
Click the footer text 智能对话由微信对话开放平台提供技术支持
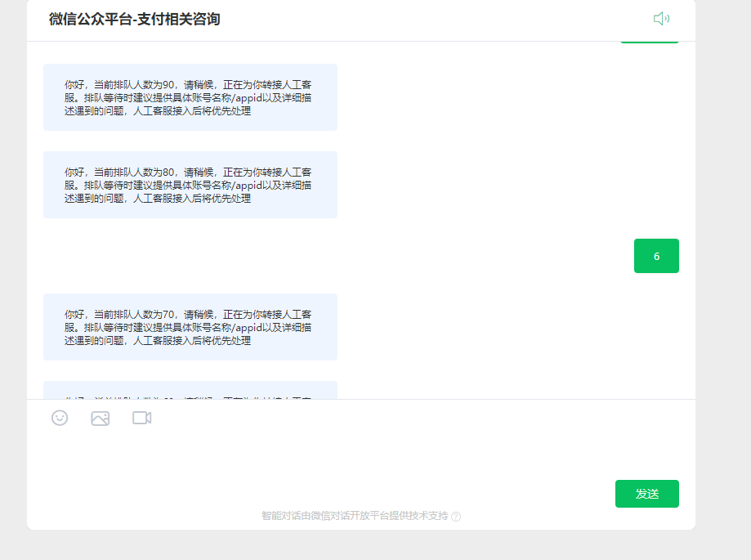coord(355,516)
